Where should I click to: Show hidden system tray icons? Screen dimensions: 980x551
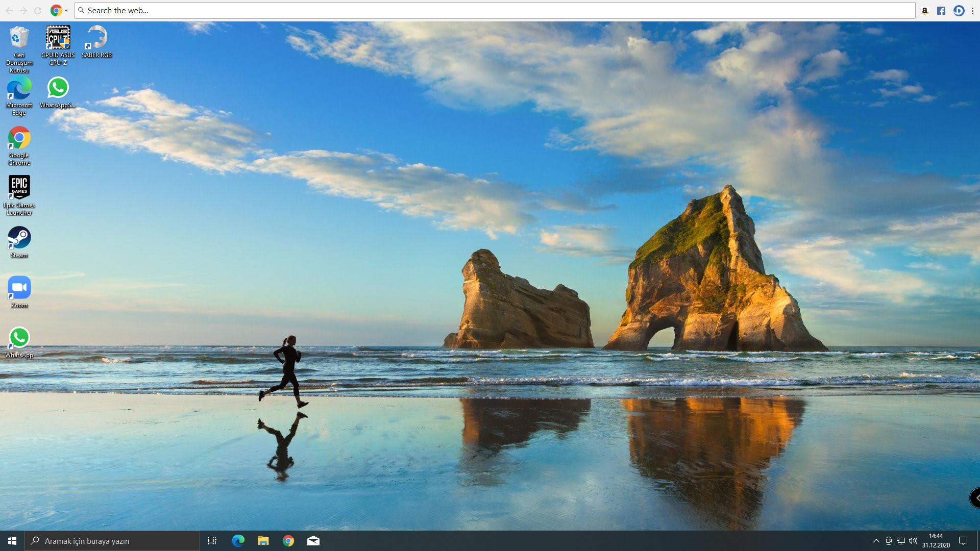pyautogui.click(x=876, y=541)
